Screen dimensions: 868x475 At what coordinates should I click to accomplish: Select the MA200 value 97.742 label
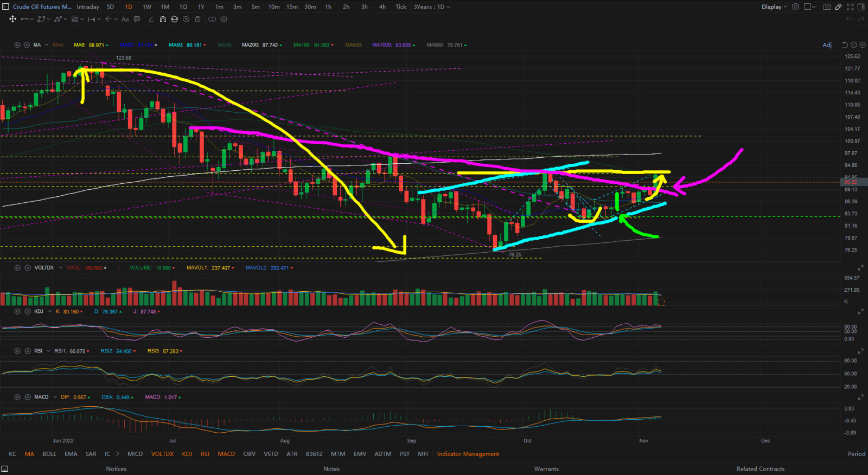coord(261,45)
